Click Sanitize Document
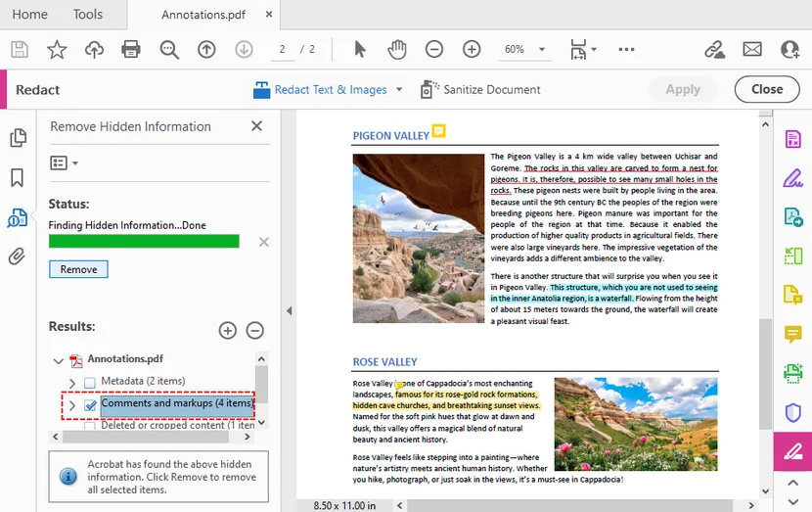Viewport: 812px width, 512px height. pyautogui.click(x=480, y=90)
